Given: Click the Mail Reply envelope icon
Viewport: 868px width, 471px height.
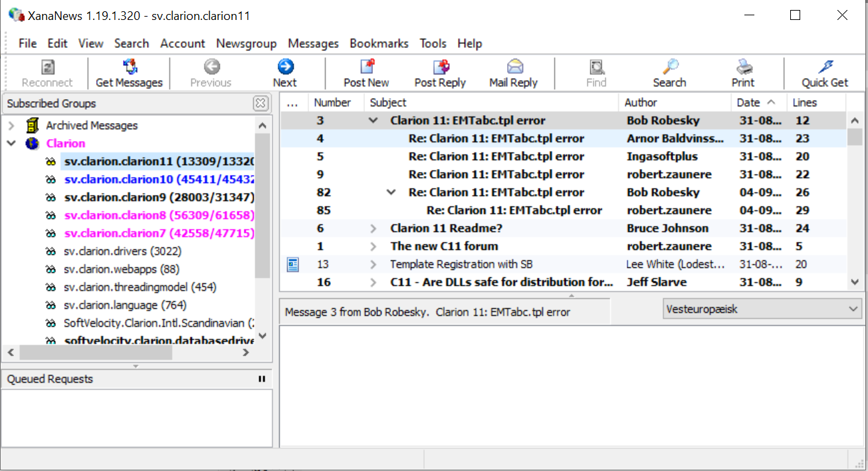Looking at the screenshot, I should (x=514, y=67).
